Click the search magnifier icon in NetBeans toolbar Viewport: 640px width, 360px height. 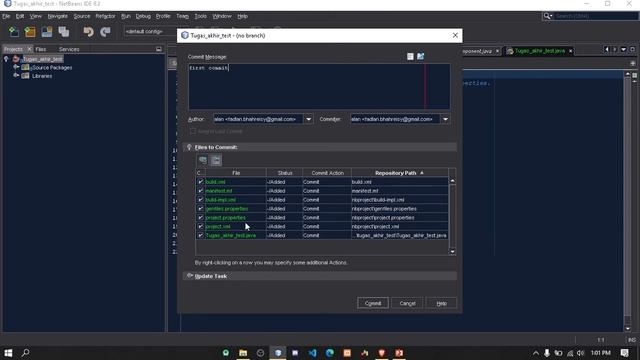pos(547,16)
